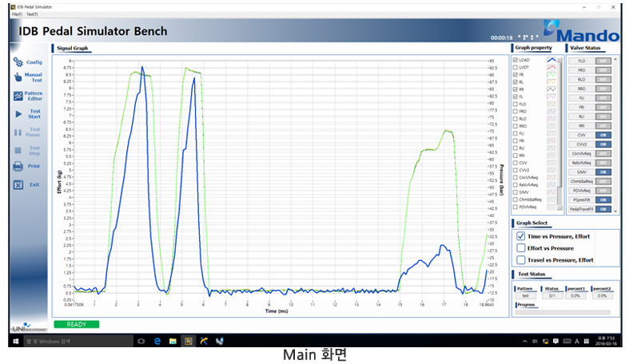Turn off SIMV valve ON switch

[x=603, y=172]
